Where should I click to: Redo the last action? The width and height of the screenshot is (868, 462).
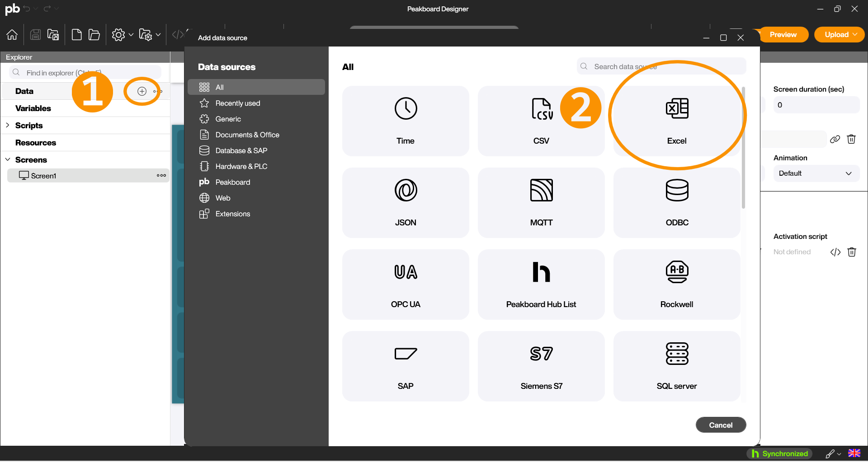47,9
